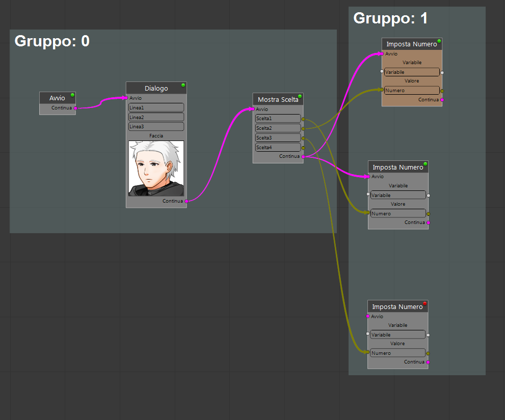505x420 pixels.
Task: Select the Scelta4 text field
Action: point(278,148)
